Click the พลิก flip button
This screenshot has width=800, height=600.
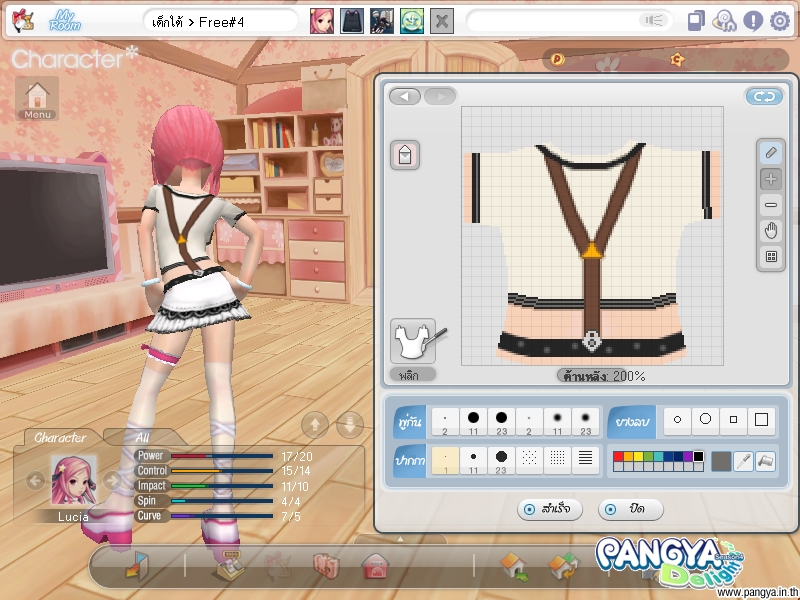[x=413, y=375]
